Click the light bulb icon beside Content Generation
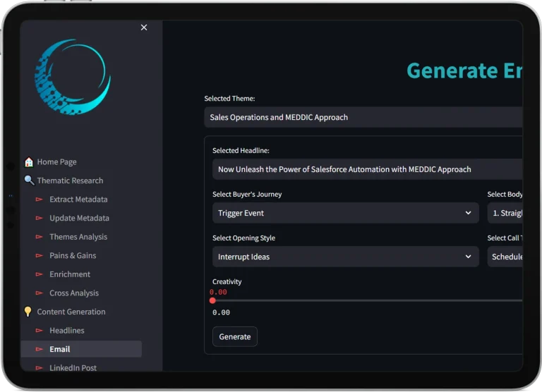This screenshot has width=542, height=392. click(29, 312)
